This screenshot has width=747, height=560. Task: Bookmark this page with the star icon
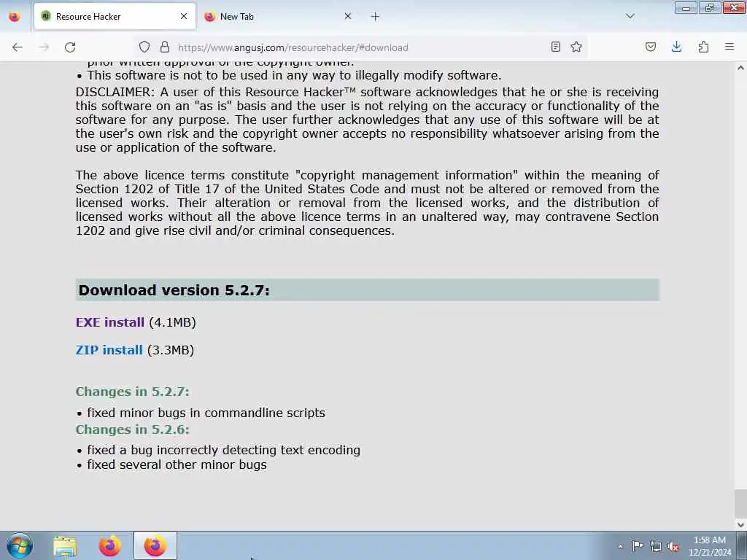pyautogui.click(x=576, y=47)
